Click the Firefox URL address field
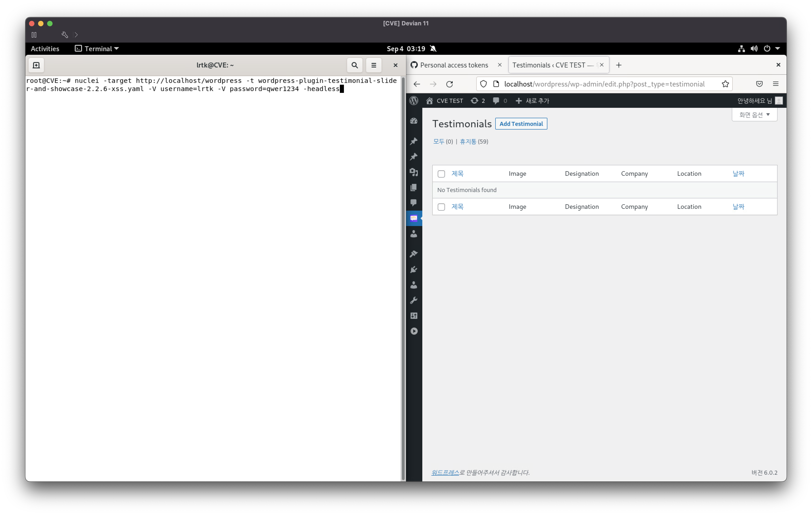The height and width of the screenshot is (515, 812). pos(604,84)
